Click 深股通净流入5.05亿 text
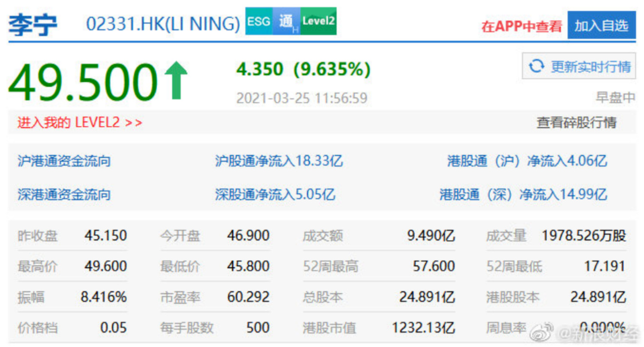The height and width of the screenshot is (347, 644). 275,195
